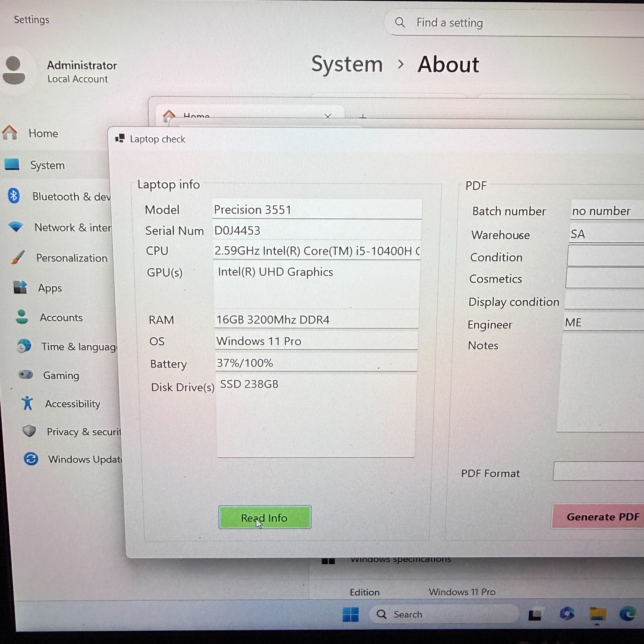Go to Accounts settings
644x644 pixels.
pos(61,318)
